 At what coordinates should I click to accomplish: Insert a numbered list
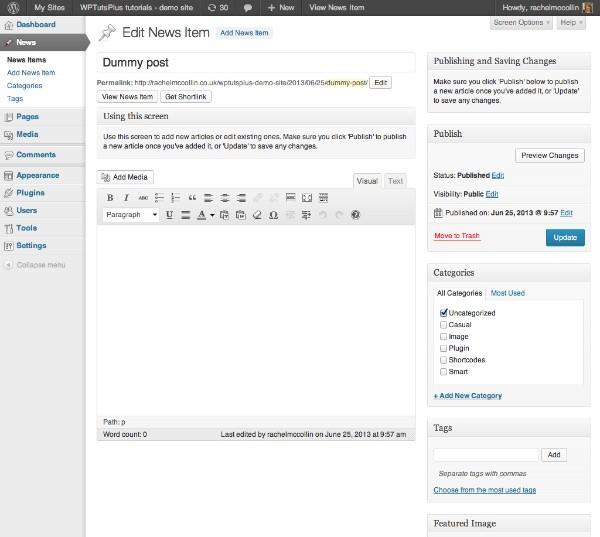tap(176, 198)
